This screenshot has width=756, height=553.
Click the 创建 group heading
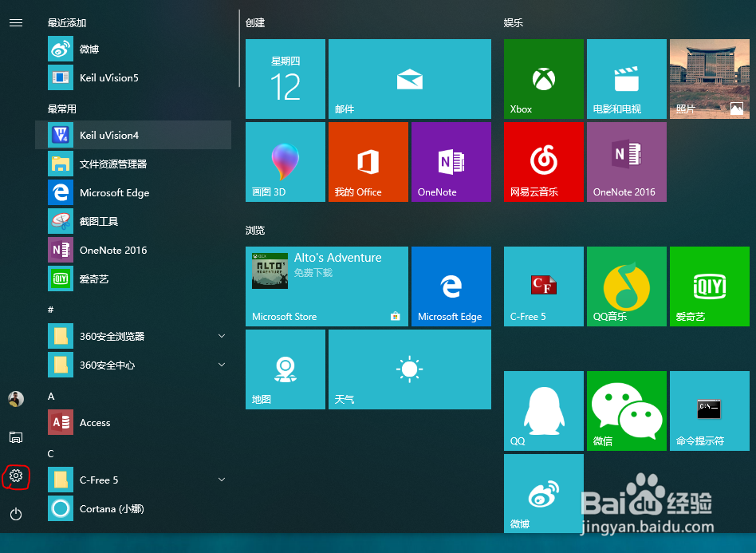tap(255, 22)
